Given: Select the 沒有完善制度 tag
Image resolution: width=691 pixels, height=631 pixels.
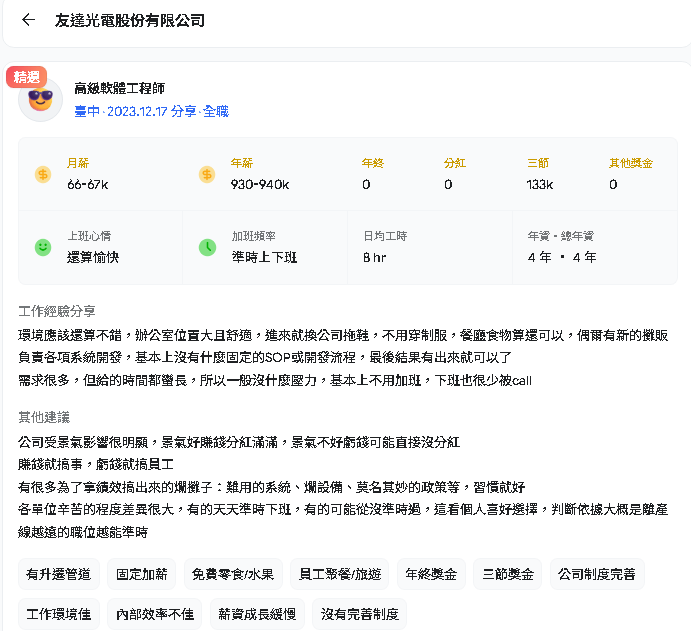Looking at the screenshot, I should (x=360, y=614).
